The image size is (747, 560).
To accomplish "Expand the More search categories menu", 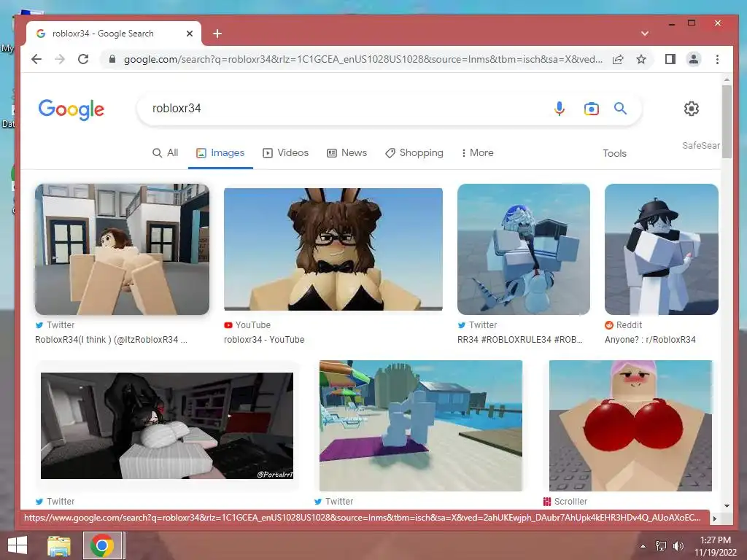I will pyautogui.click(x=477, y=153).
